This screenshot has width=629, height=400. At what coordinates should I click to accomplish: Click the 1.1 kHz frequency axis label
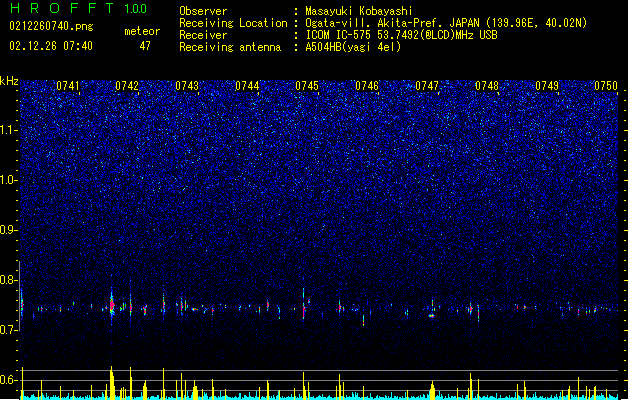[x=8, y=130]
